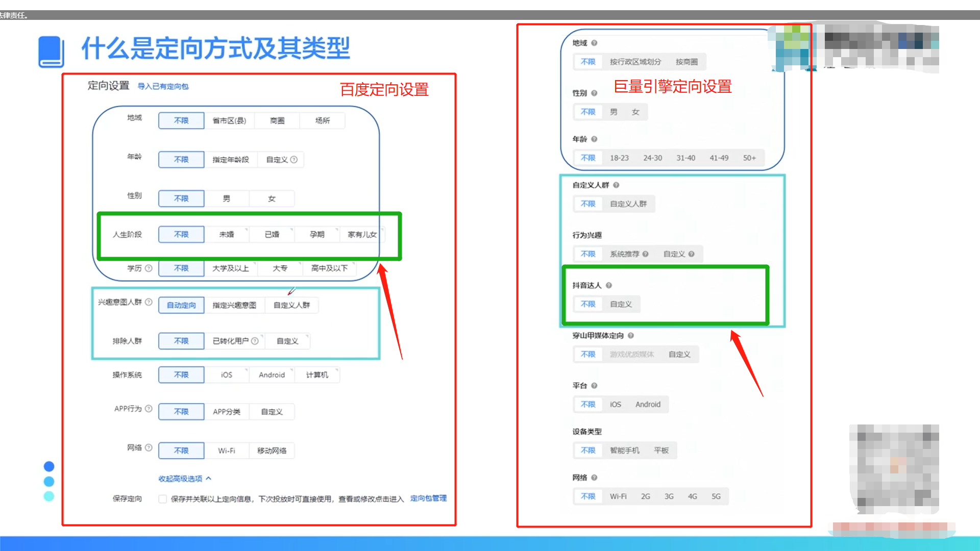The height and width of the screenshot is (551, 980).
Task: Select 计算机 operating system option
Action: pyautogui.click(x=317, y=375)
